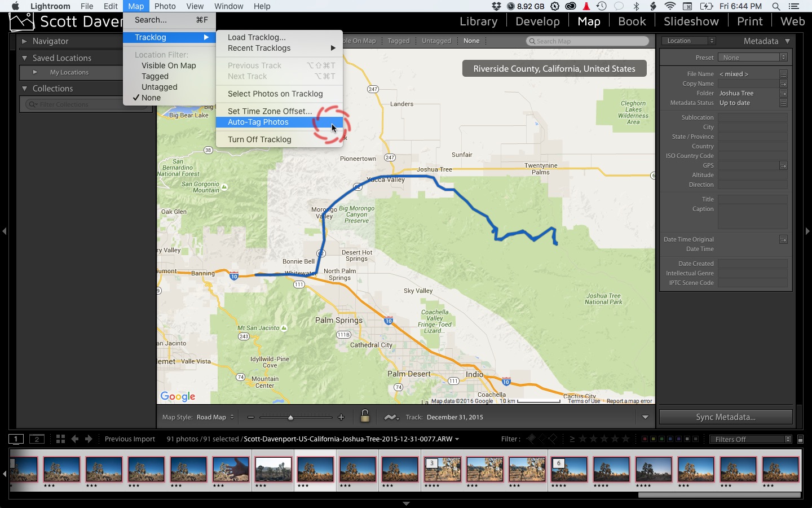Open toolbar options dropdown triangle
Image resolution: width=812 pixels, height=508 pixels.
click(x=645, y=417)
